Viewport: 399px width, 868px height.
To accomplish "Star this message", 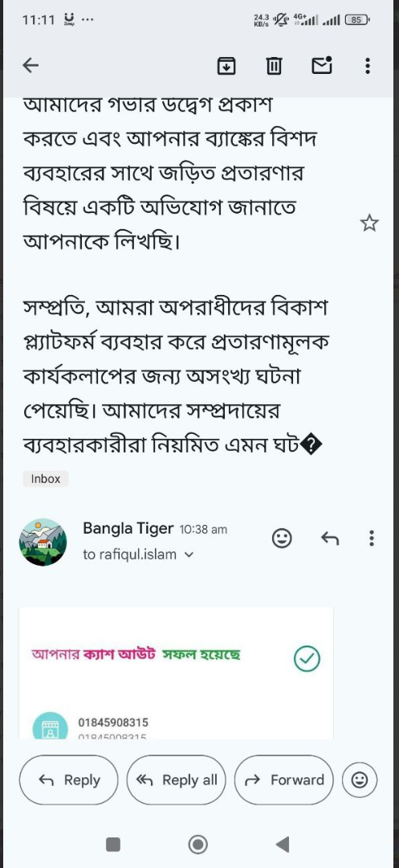I will tap(369, 223).
